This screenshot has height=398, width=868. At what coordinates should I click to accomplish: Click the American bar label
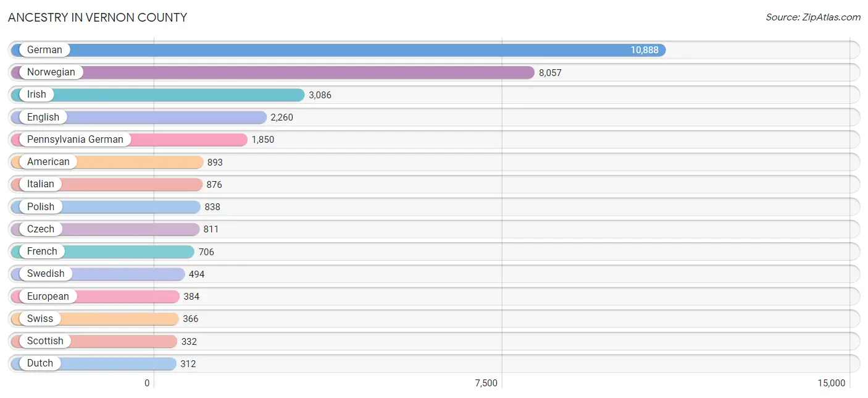click(x=48, y=162)
